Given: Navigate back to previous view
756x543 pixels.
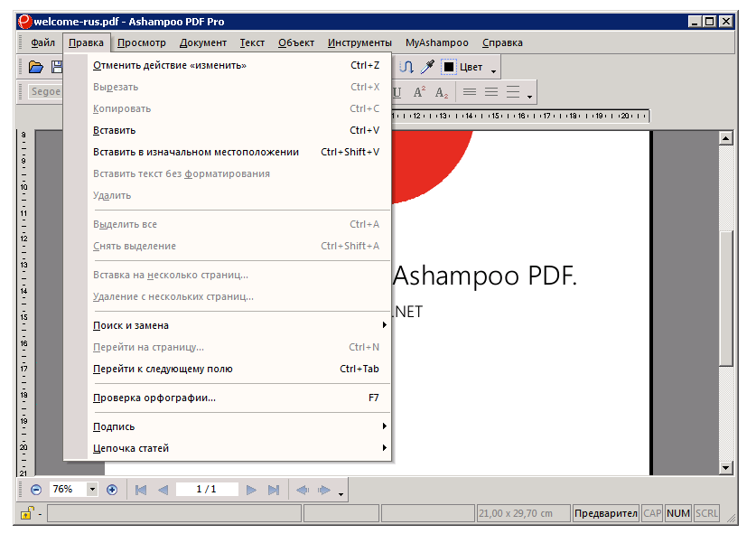Looking at the screenshot, I should pyautogui.click(x=303, y=490).
